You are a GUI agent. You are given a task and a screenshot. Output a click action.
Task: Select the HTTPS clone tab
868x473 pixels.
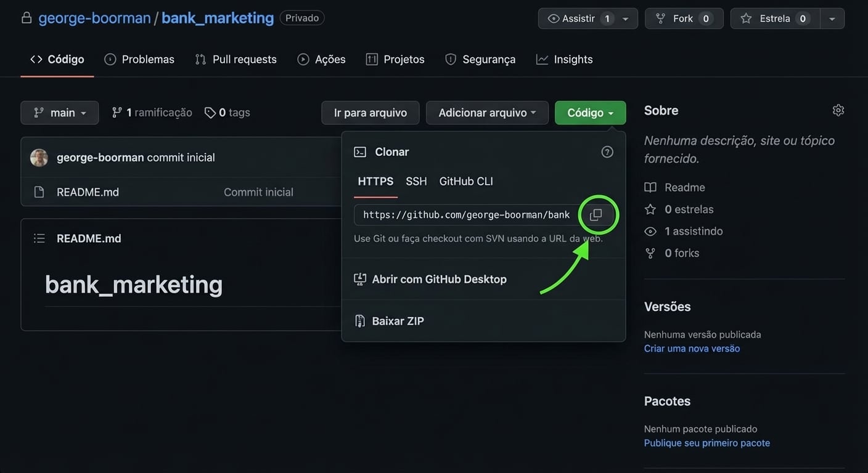pyautogui.click(x=375, y=182)
